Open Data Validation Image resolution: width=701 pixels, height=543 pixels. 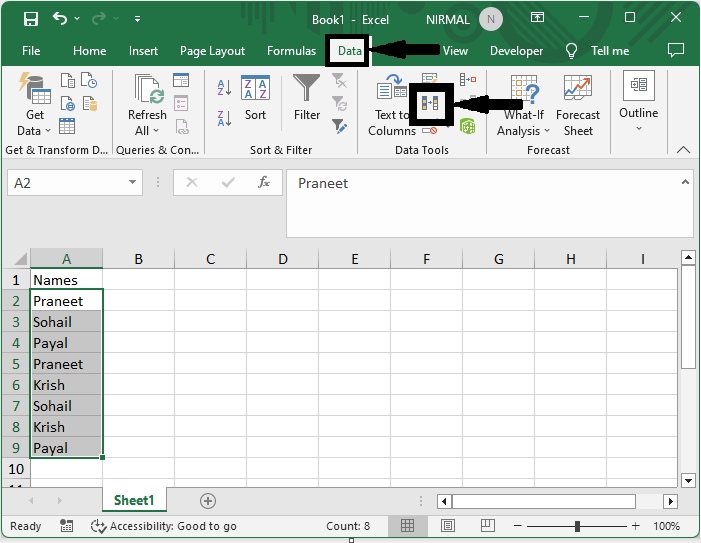430,130
